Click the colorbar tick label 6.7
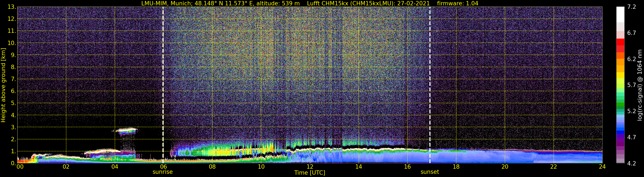 tap(632, 33)
